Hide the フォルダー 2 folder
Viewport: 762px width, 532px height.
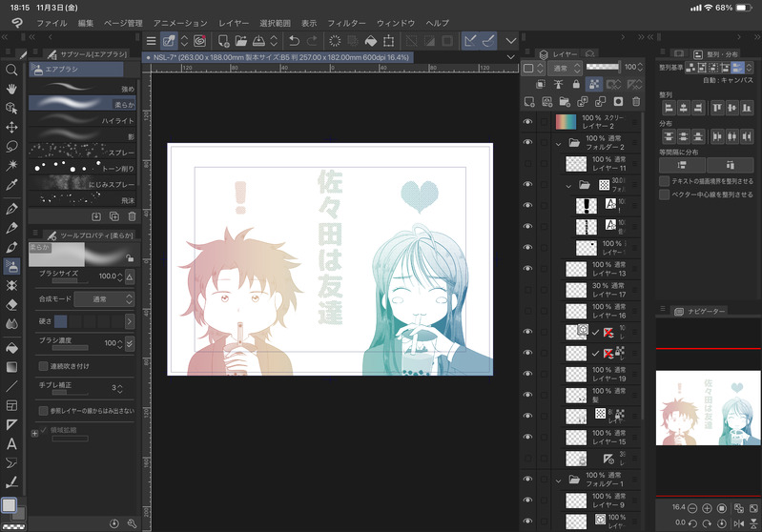tap(527, 142)
